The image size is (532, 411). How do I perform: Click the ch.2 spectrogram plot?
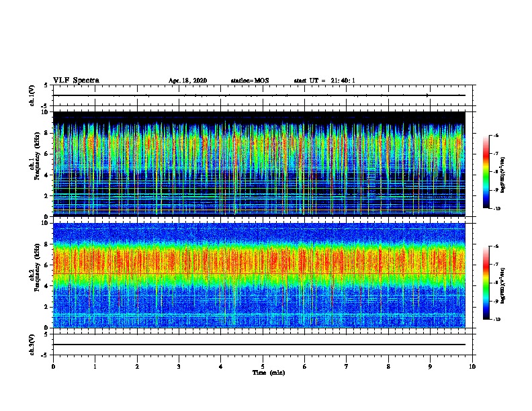click(x=259, y=275)
